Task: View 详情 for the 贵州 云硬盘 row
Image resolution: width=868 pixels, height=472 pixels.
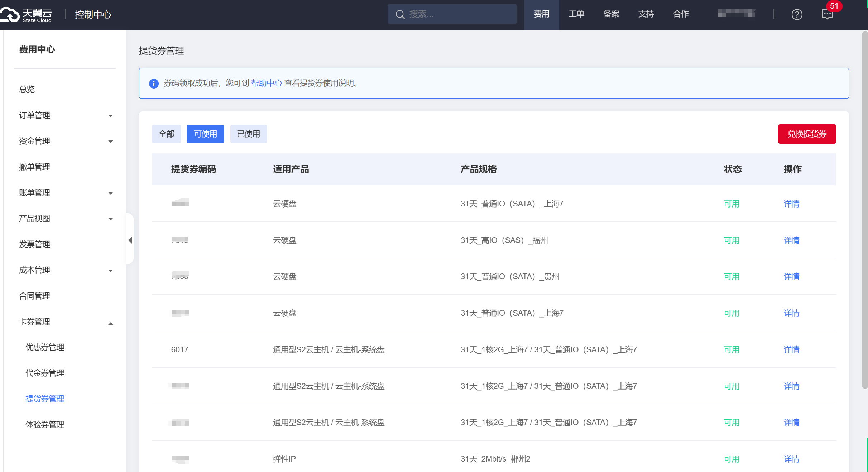Action: point(791,277)
